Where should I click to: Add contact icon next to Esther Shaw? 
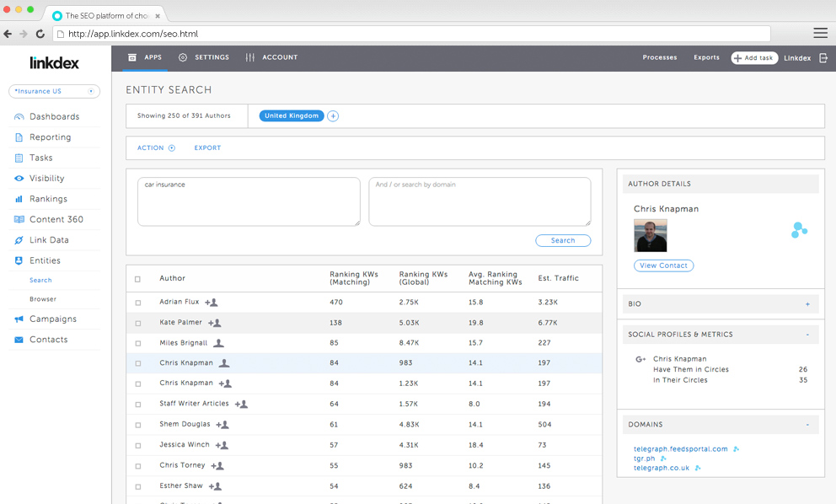(x=216, y=486)
